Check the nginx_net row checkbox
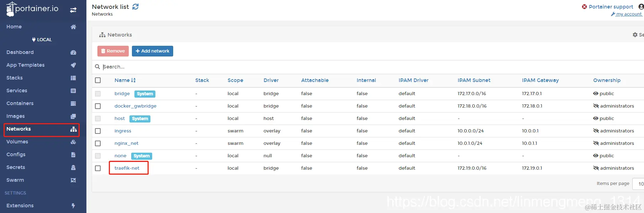 click(98, 143)
